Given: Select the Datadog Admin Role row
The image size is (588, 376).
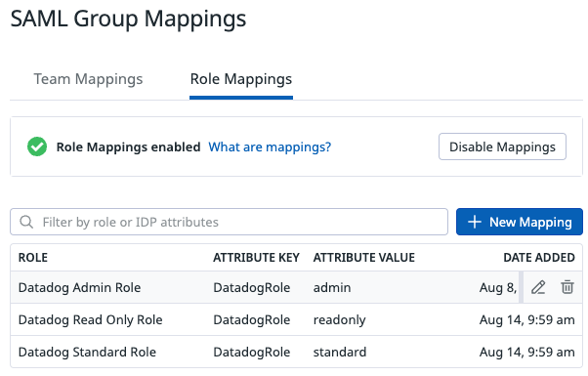Looking at the screenshot, I should pos(296,287).
